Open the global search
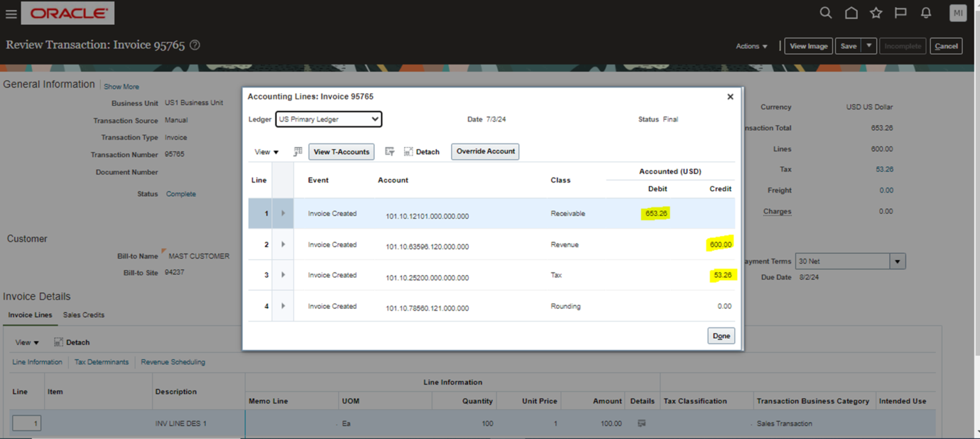The height and width of the screenshot is (439, 980). [826, 12]
